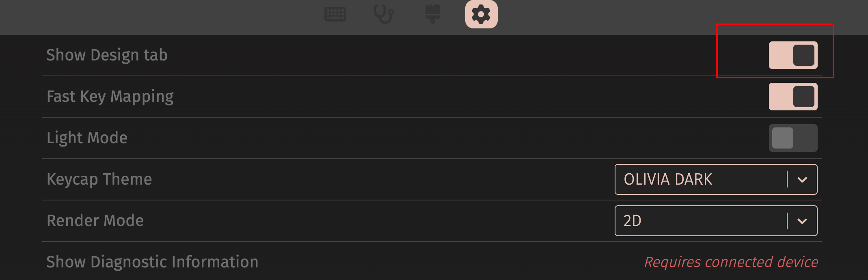Click the OLIVIA DARK selected value
Viewport: 868px width, 280px height.
668,179
